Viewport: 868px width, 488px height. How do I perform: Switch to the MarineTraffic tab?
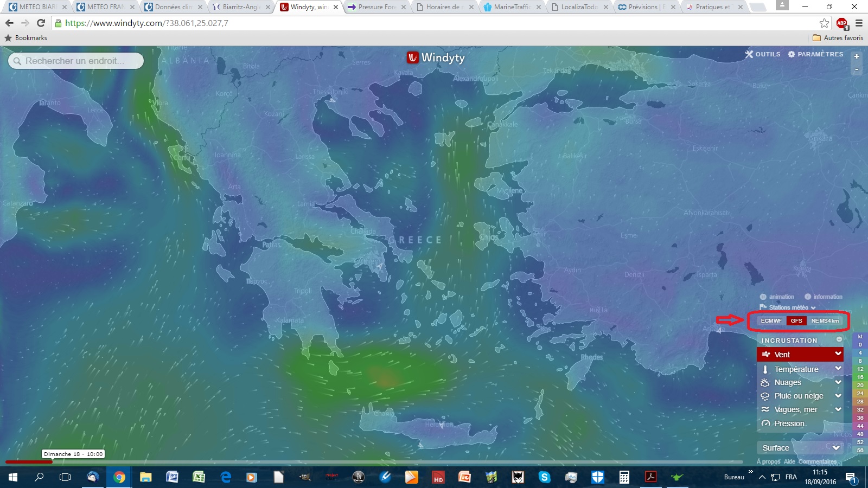(x=511, y=7)
